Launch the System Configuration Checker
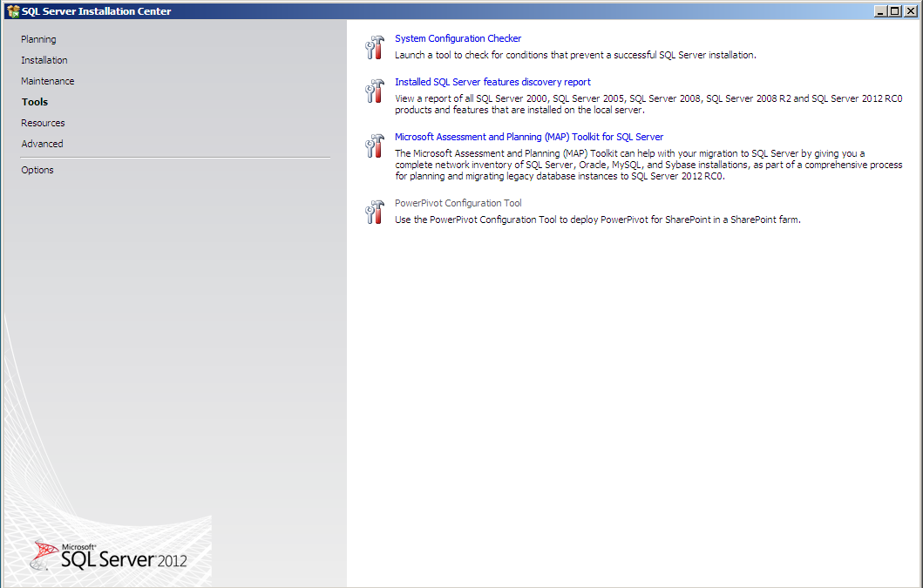The height and width of the screenshot is (588, 923). 458,37
